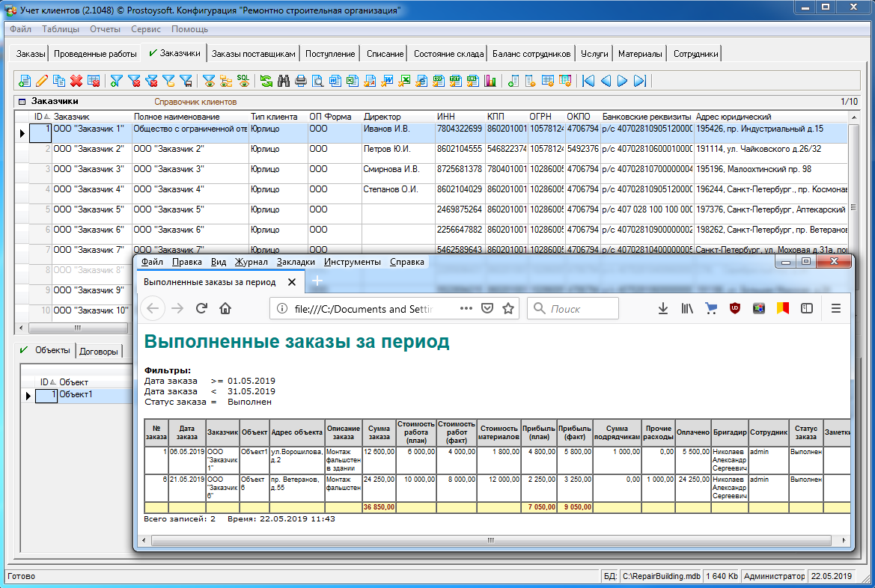The height and width of the screenshot is (588, 875).
Task: Click the binoculars search icon in toolbar
Action: coord(284,81)
